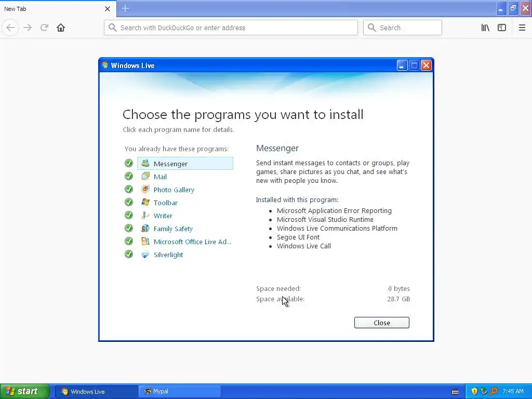Show details for Writer program
The height and width of the screenshot is (399, 532).
tap(163, 216)
